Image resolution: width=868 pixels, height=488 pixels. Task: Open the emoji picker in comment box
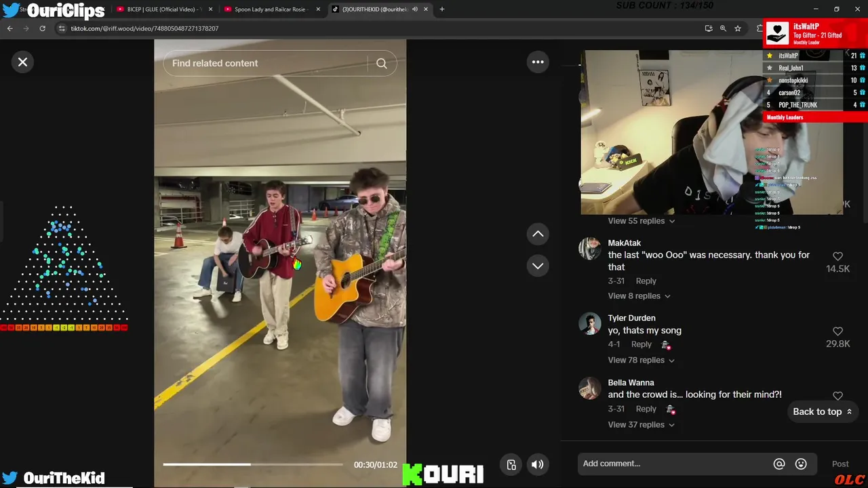801,464
